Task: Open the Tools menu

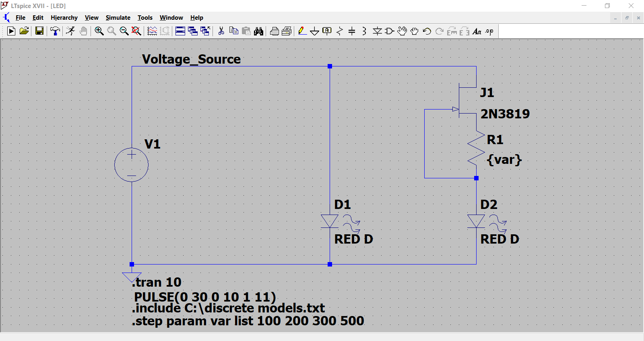Action: pos(145,18)
